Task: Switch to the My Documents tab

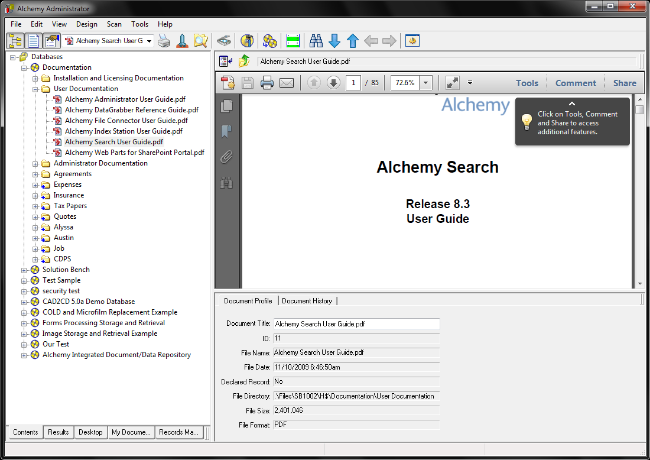Action: click(x=131, y=432)
